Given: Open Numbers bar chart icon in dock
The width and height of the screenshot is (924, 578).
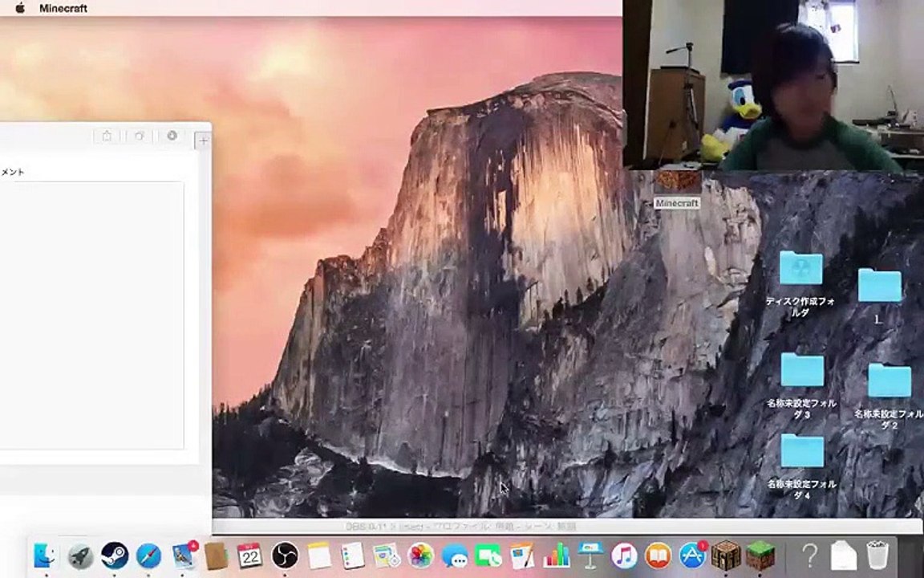Looking at the screenshot, I should 557,556.
